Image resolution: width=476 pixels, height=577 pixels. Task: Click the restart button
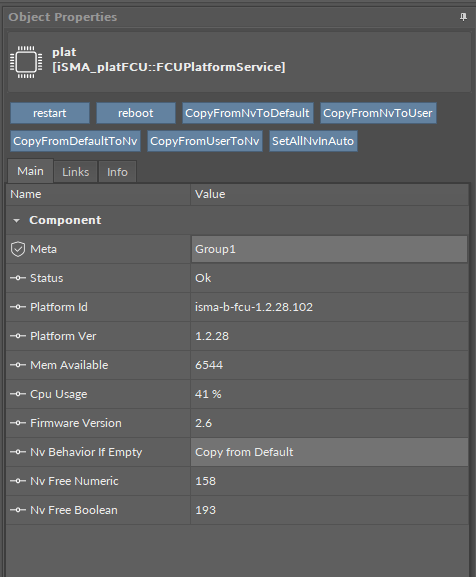click(50, 113)
